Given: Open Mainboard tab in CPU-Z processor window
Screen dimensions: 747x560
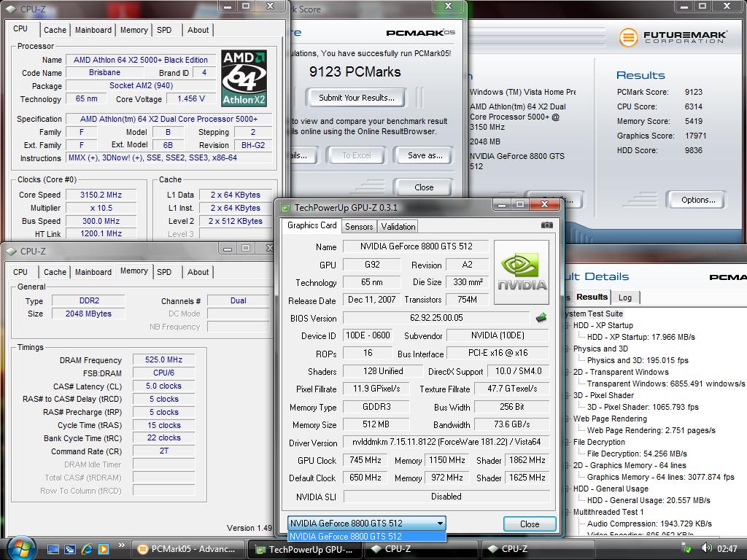Looking at the screenshot, I should tap(93, 30).
